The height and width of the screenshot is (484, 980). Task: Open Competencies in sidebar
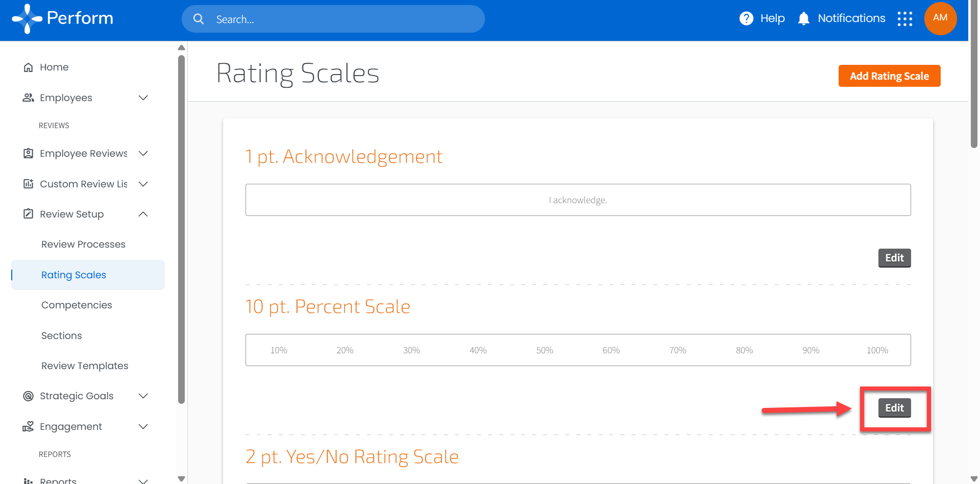[x=77, y=305]
